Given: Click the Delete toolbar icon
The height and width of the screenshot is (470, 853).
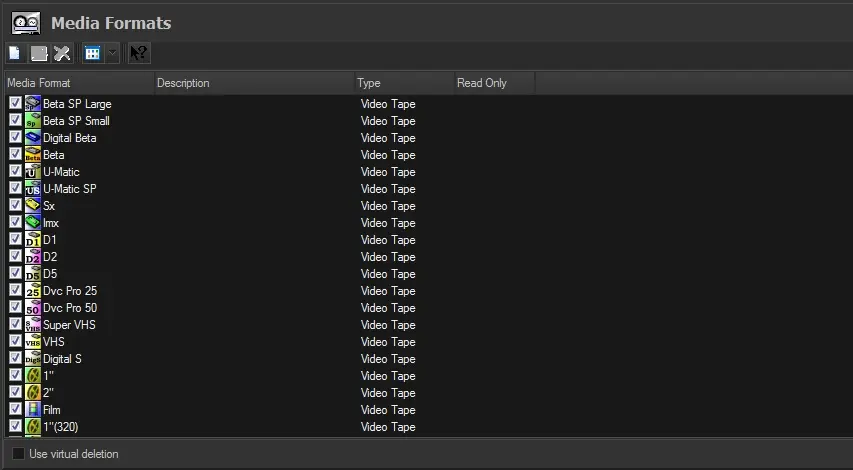Looking at the screenshot, I should click(x=62, y=53).
